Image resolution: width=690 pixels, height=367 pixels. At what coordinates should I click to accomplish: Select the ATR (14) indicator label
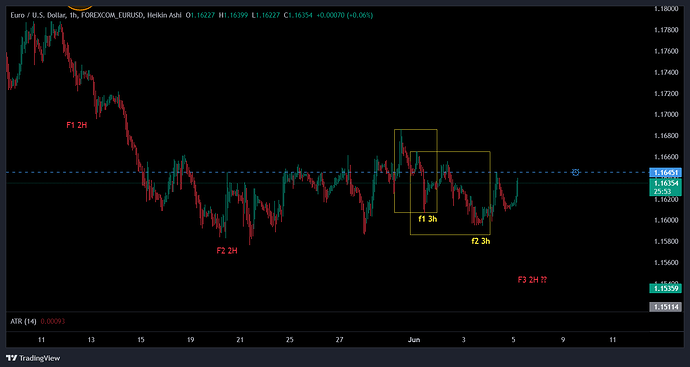(23, 322)
